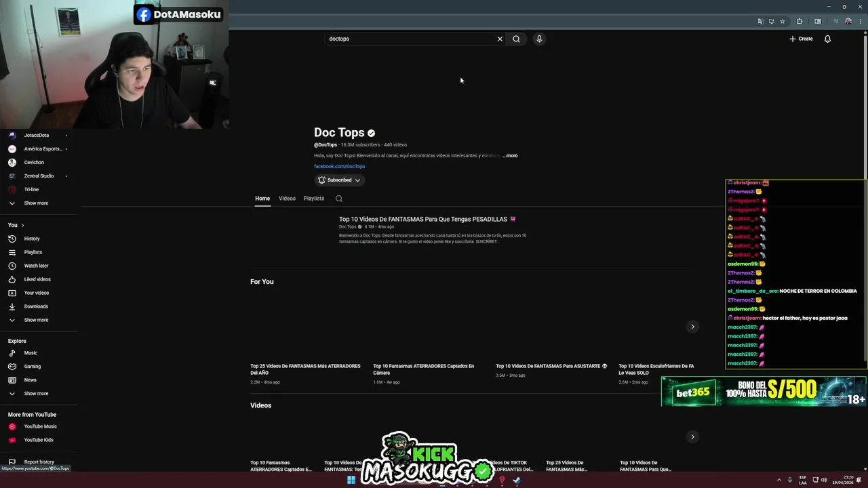The image size is (868, 488).
Task: Open Top 10 Videos Escalofriantes video
Action: click(656, 369)
